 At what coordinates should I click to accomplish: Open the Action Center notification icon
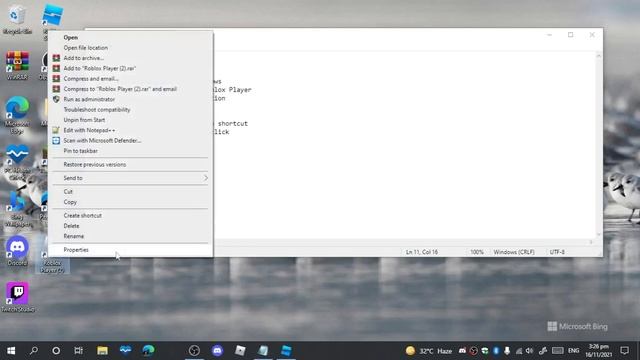pyautogui.click(x=624, y=351)
